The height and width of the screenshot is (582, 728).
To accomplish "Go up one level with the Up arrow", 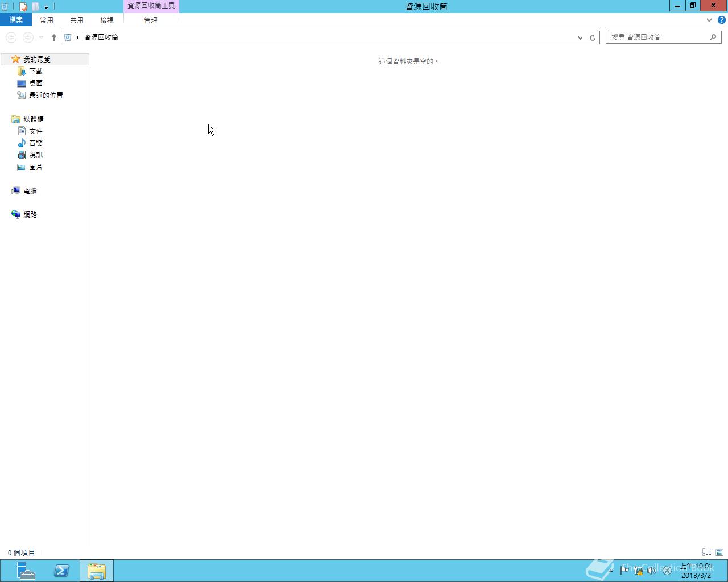I will [53, 38].
